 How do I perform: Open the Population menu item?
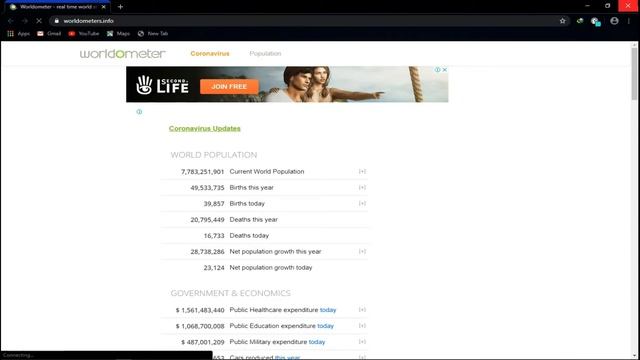click(265, 53)
